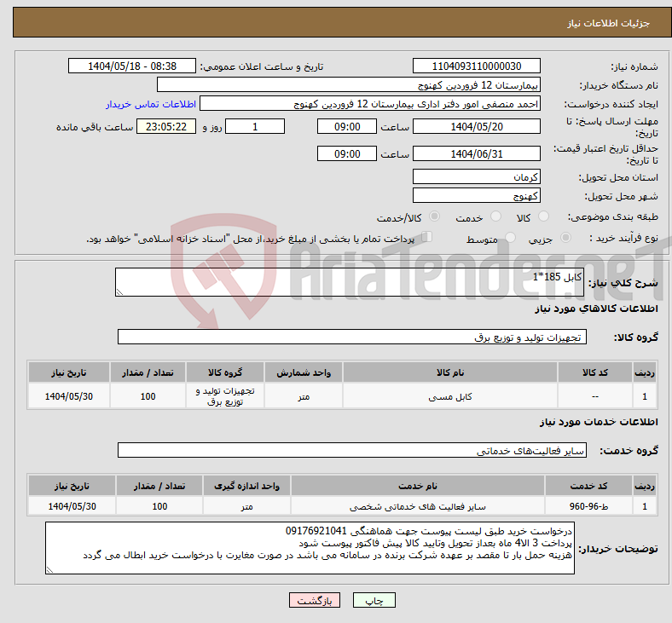Click the اطلاعات خدمات مورد نیاز heading

coord(599,422)
